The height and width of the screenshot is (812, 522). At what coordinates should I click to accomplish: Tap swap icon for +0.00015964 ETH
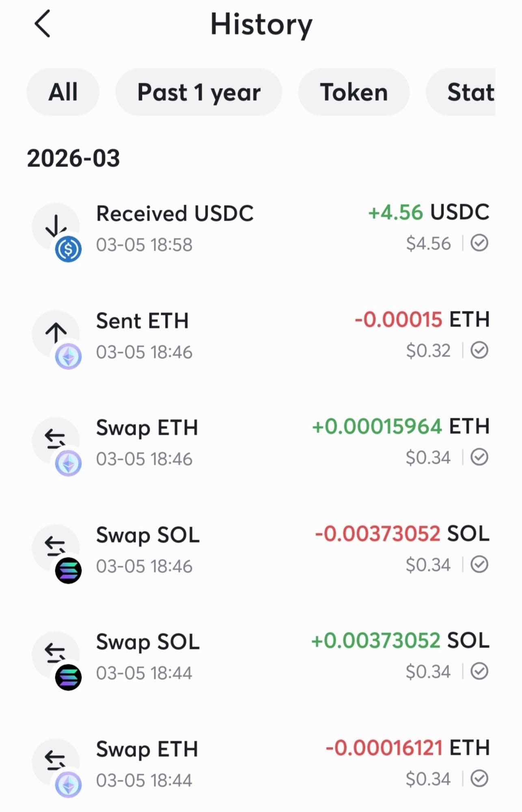pyautogui.click(x=55, y=440)
